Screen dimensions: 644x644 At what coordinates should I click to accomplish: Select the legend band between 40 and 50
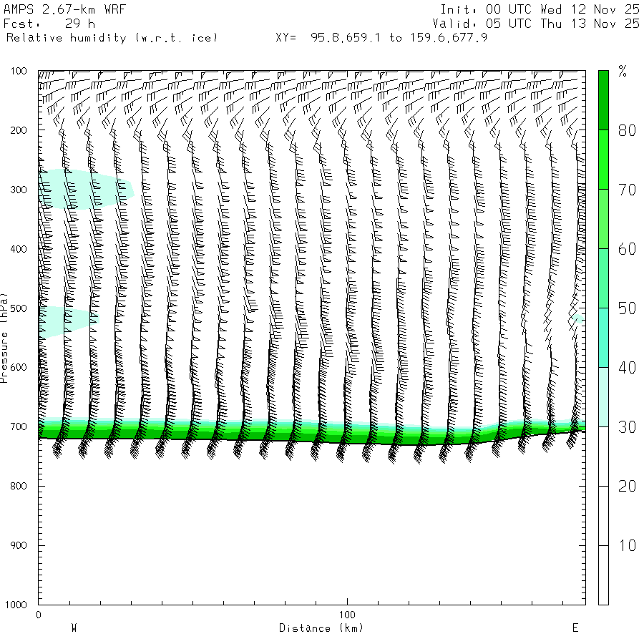pos(603,338)
